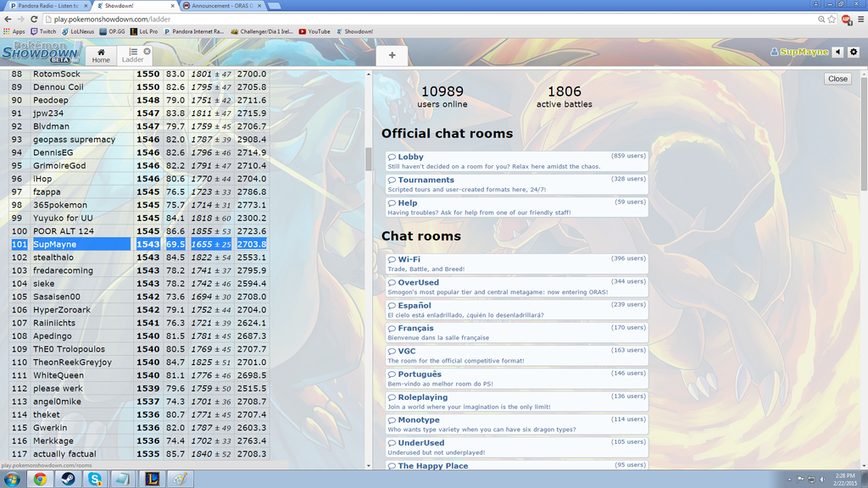Click the plus button to join a room

392,56
